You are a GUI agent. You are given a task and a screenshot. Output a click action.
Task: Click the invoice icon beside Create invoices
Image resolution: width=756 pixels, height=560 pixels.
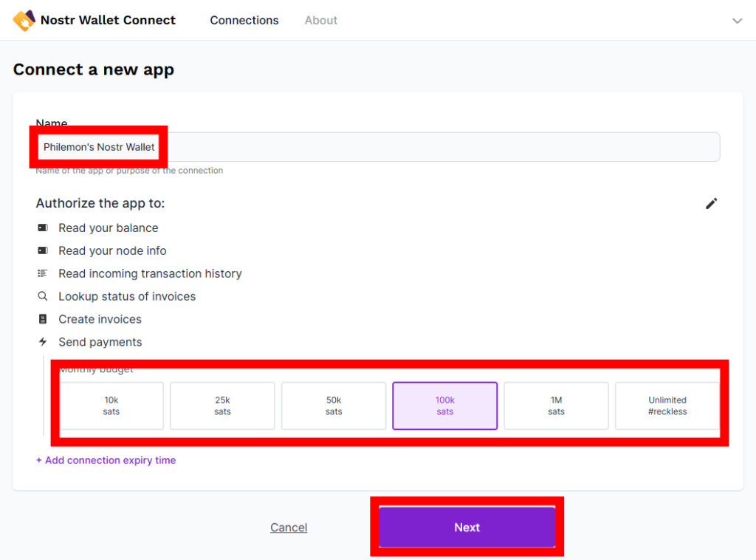pyautogui.click(x=43, y=319)
